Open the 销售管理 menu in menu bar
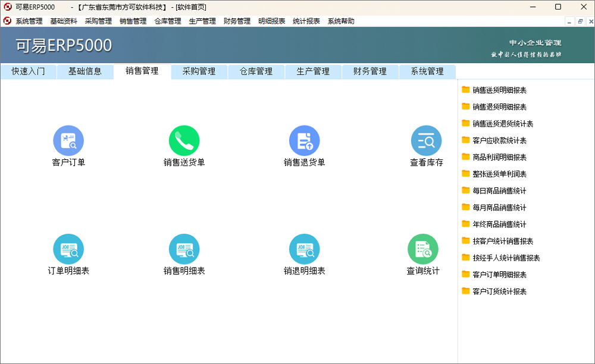Screen dimensions: 595x364 click(x=133, y=21)
